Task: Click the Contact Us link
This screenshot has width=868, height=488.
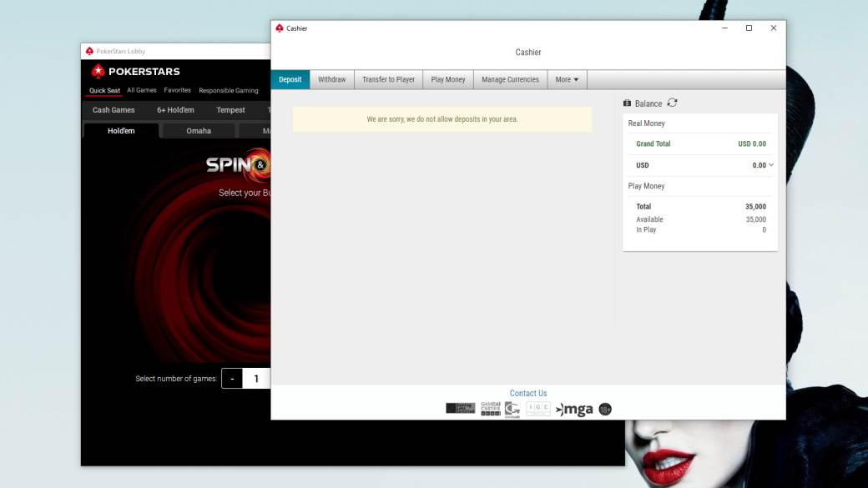Action: pos(528,394)
